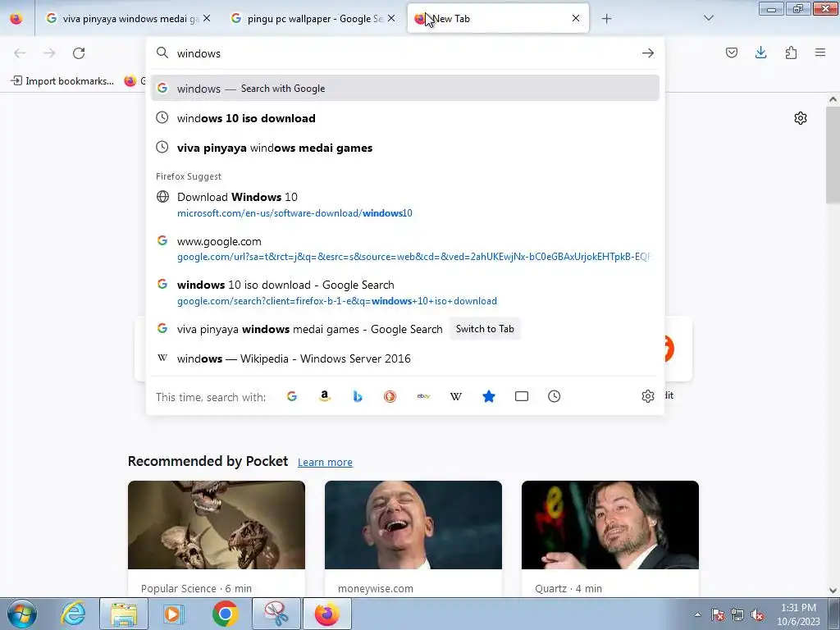The height and width of the screenshot is (630, 840).
Task: Click the scrollbar down arrow
Action: (833, 591)
